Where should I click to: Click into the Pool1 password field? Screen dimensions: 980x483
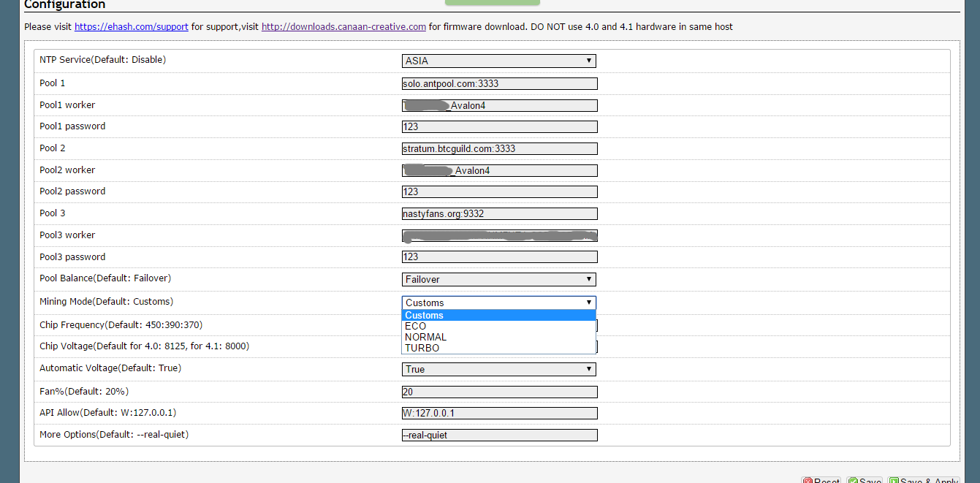(x=499, y=126)
